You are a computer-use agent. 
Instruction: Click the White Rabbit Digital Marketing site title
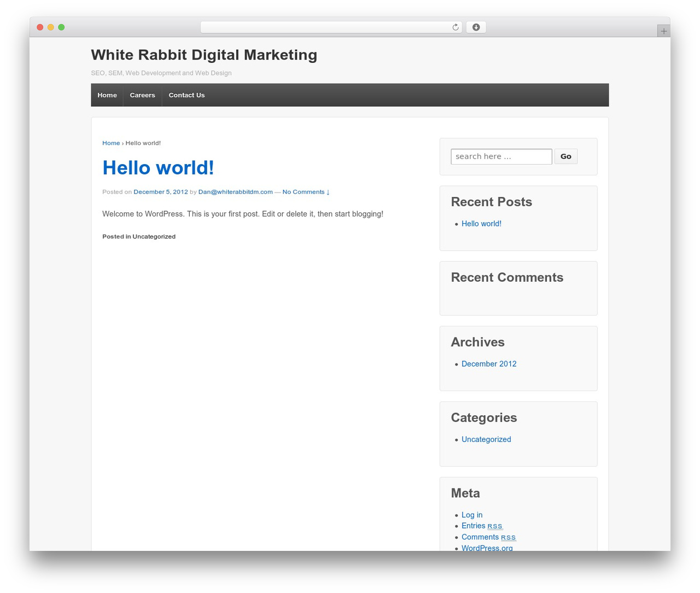coord(204,55)
